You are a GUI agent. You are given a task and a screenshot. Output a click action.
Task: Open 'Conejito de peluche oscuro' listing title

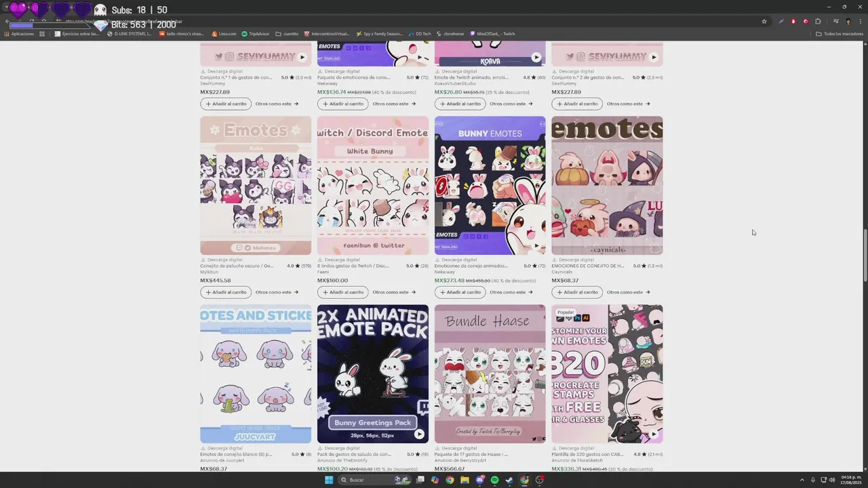[237, 266]
